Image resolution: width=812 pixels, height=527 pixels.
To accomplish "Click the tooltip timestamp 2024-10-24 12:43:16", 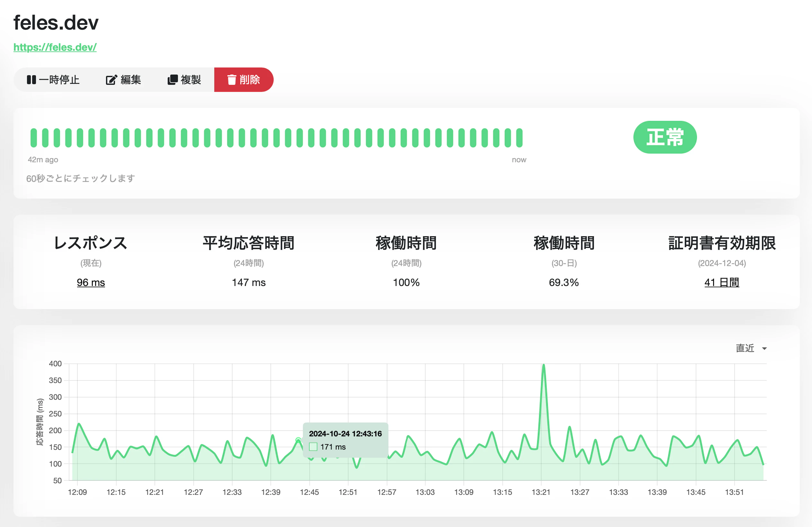I will (x=345, y=433).
